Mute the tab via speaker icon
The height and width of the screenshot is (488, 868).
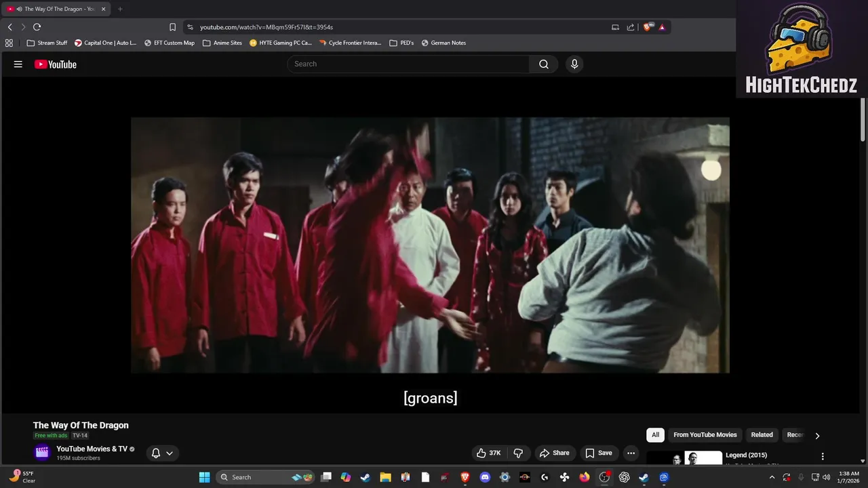click(19, 9)
